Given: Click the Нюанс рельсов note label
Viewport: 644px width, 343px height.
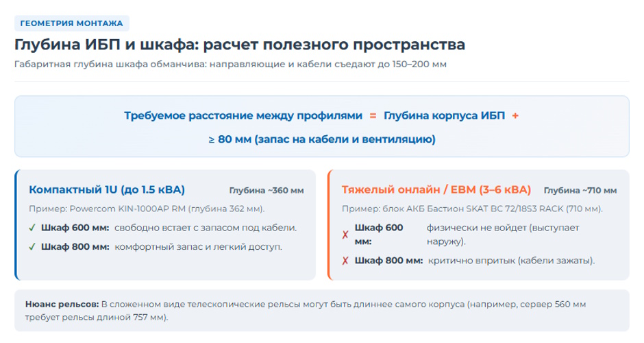Looking at the screenshot, I should [x=62, y=305].
